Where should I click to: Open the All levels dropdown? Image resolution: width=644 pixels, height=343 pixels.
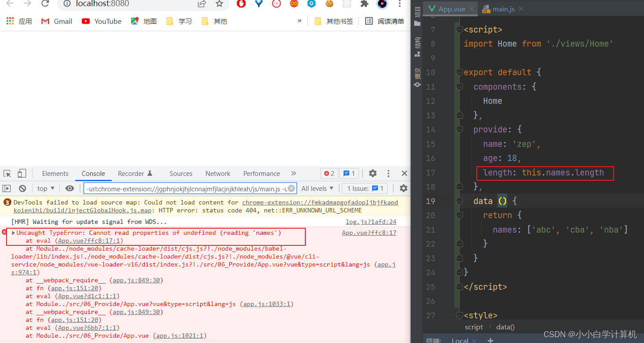tap(317, 189)
